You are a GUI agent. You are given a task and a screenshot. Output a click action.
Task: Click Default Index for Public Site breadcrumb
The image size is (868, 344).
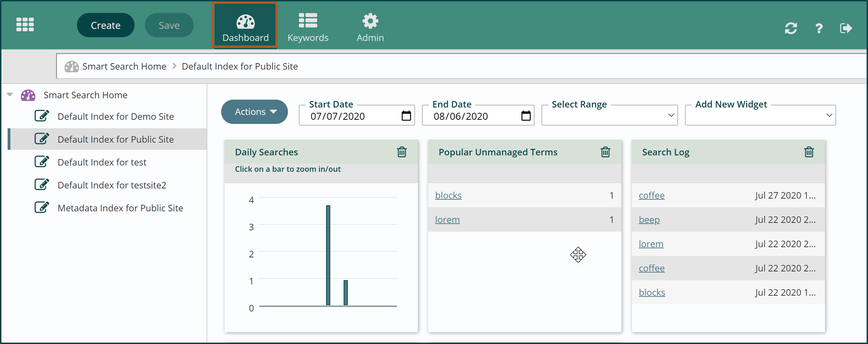240,66
